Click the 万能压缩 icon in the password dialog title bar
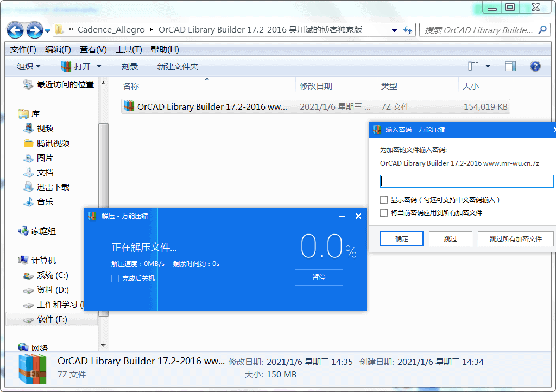This screenshot has height=392, width=556. 377,130
